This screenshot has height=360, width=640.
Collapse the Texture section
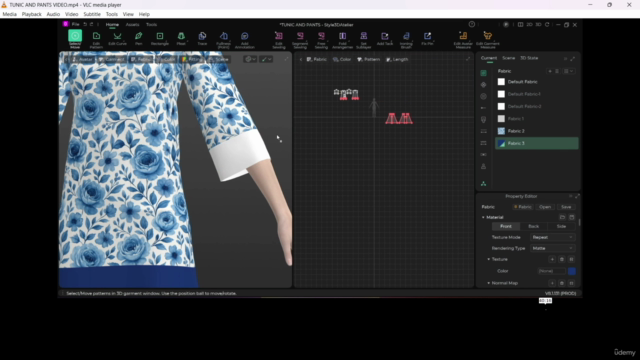489,259
